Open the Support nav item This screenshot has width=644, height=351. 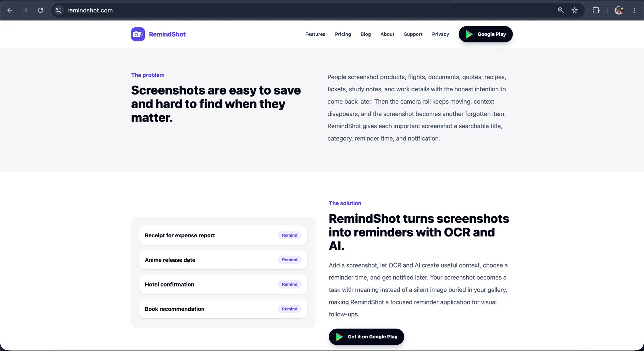[x=413, y=34]
